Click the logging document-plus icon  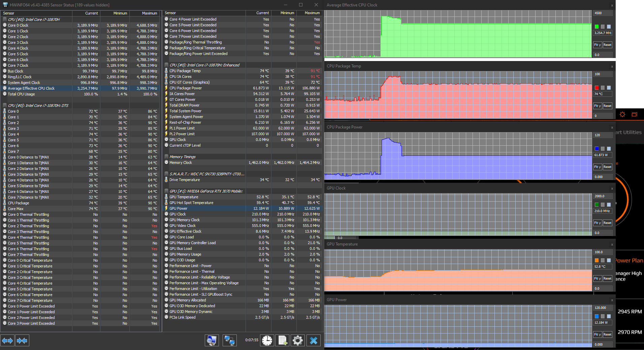point(283,341)
